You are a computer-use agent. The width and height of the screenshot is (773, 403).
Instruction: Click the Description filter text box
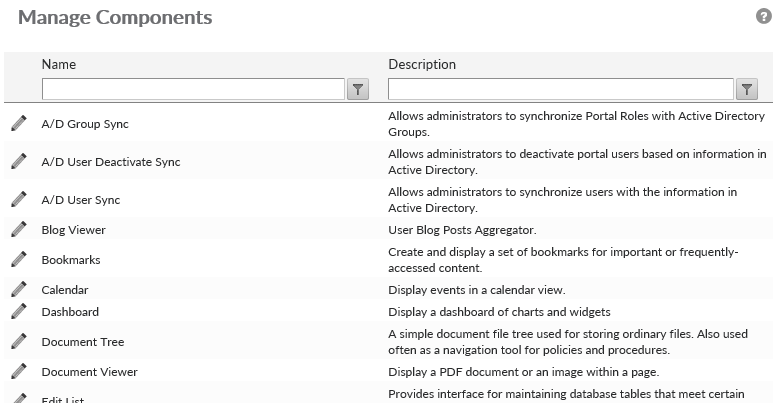561,90
